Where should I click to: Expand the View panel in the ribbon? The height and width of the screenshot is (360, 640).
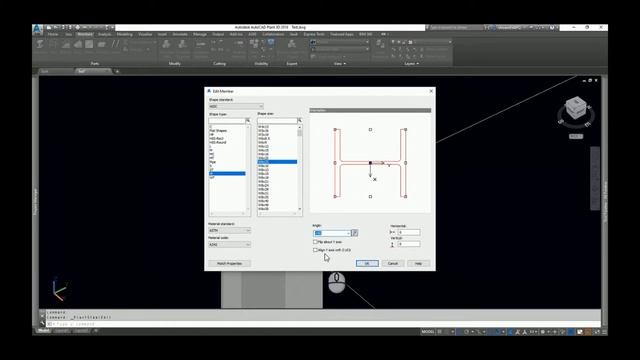(340, 64)
